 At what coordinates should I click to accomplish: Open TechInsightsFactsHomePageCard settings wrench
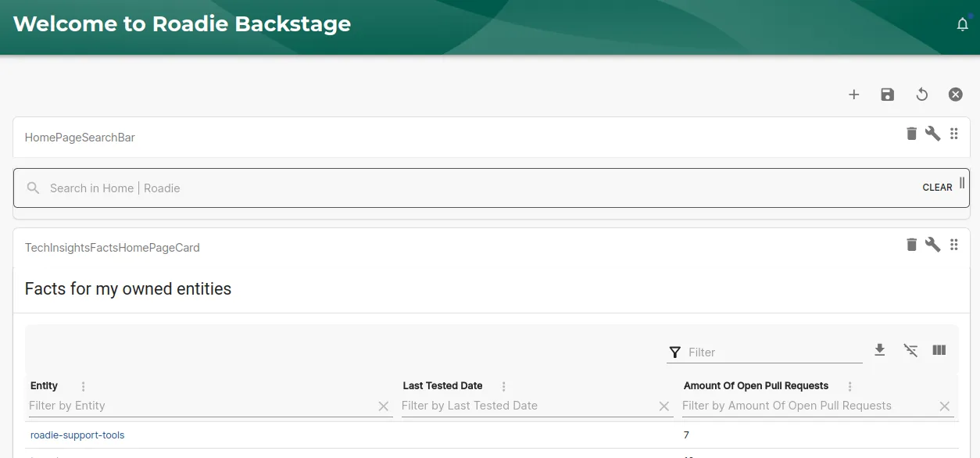932,245
